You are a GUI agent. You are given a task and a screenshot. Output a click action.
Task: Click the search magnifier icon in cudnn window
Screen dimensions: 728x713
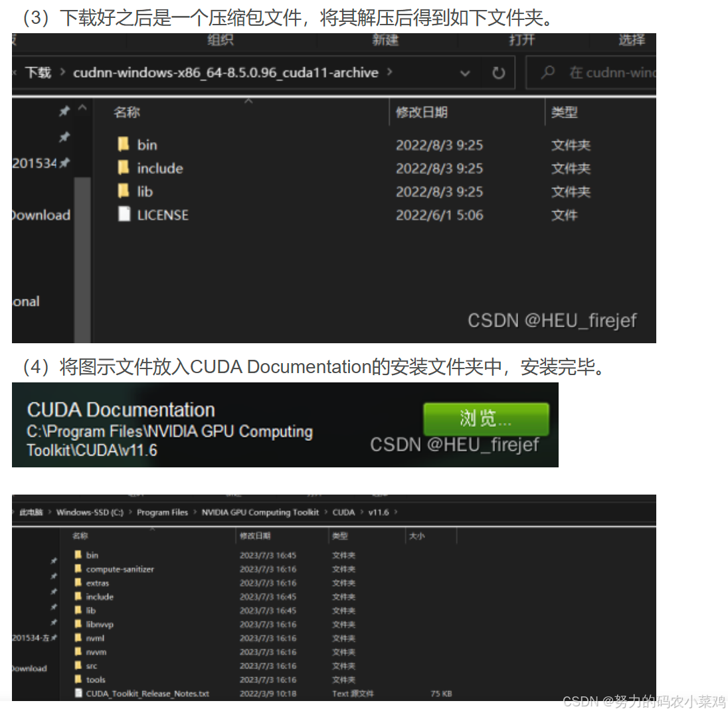click(x=548, y=72)
